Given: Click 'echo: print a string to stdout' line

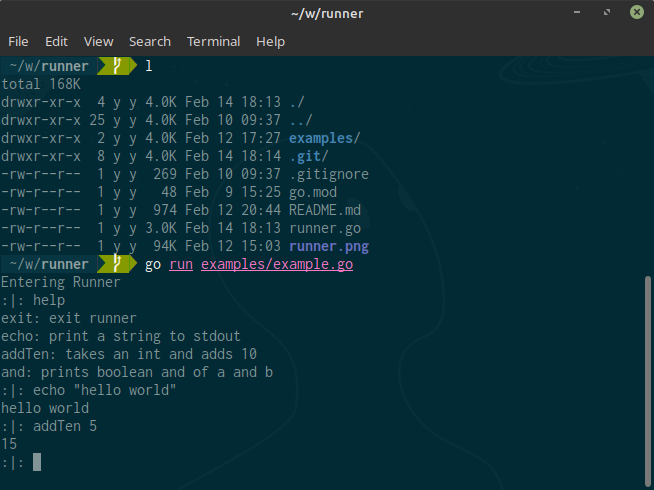Looking at the screenshot, I should coord(121,336).
